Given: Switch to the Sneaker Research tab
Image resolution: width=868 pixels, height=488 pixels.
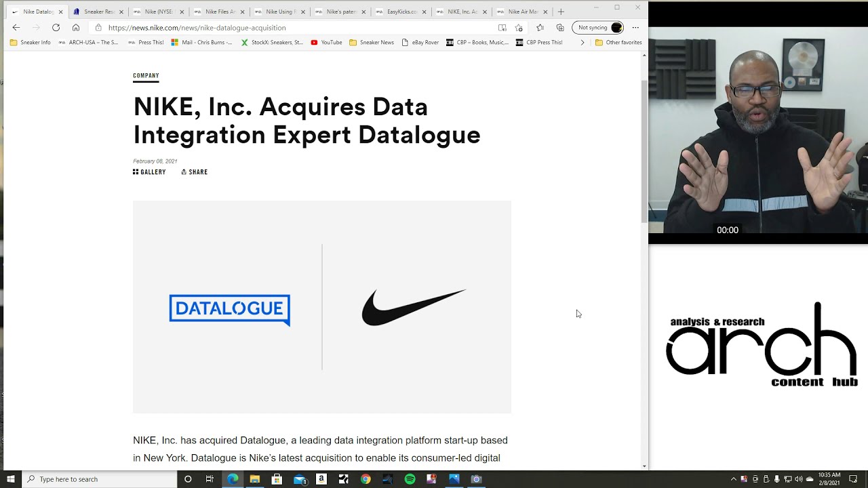Looking at the screenshot, I should [x=98, y=12].
